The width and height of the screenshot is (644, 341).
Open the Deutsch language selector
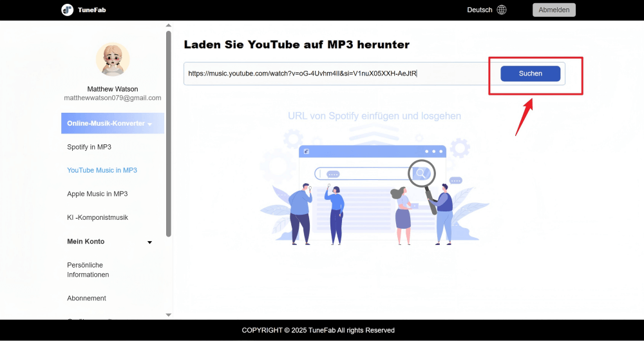pos(480,10)
